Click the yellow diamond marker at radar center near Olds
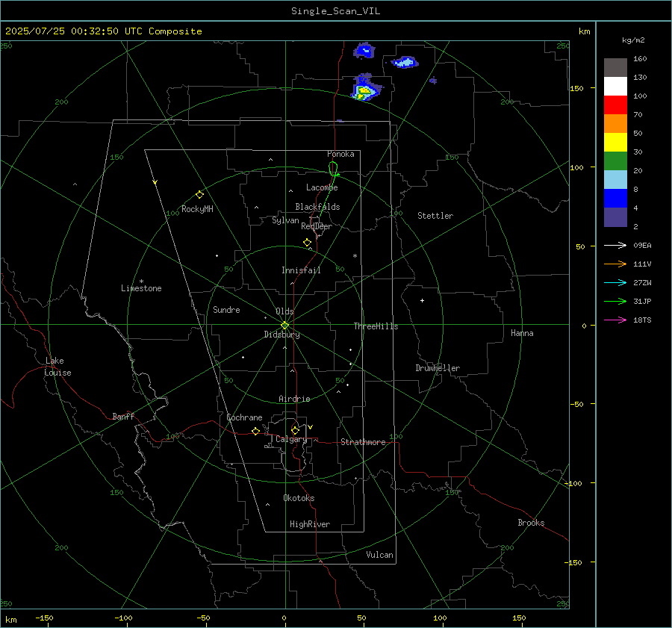The image size is (672, 628). point(284,326)
